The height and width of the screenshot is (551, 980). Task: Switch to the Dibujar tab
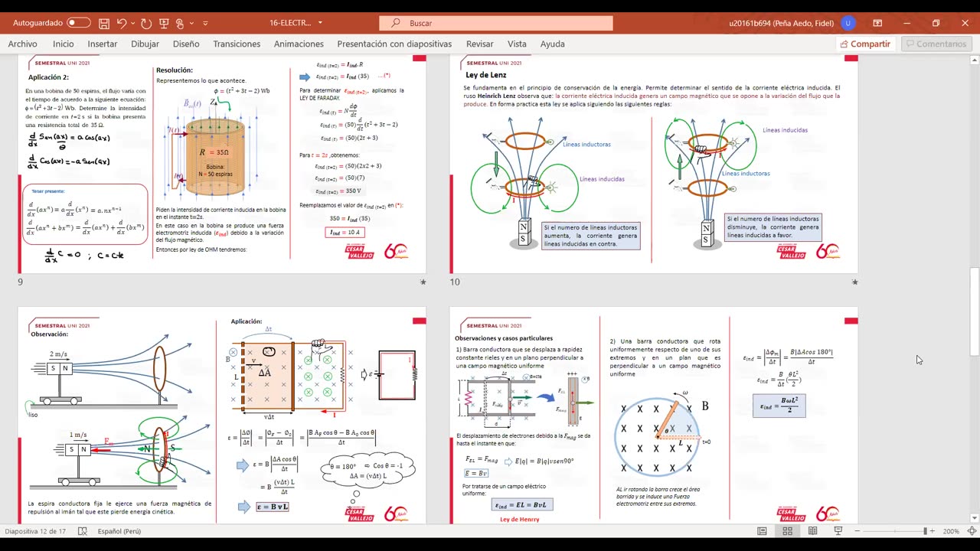coord(145,44)
